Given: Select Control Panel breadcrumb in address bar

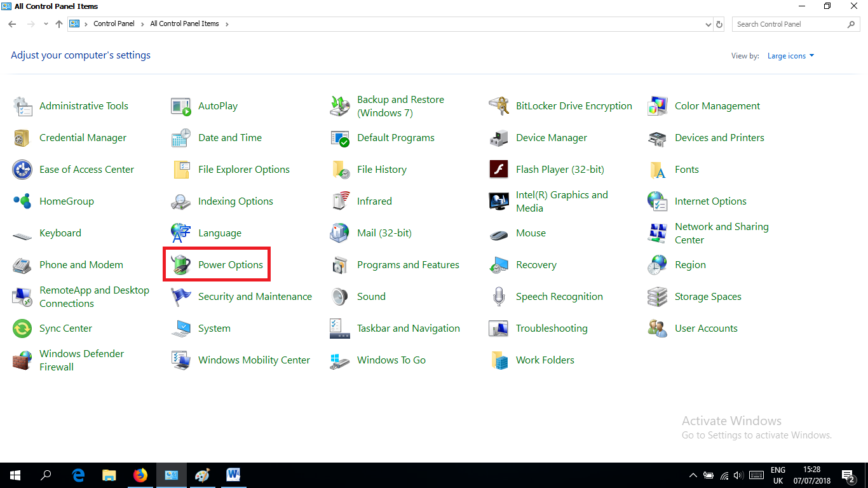Looking at the screenshot, I should click(x=114, y=24).
